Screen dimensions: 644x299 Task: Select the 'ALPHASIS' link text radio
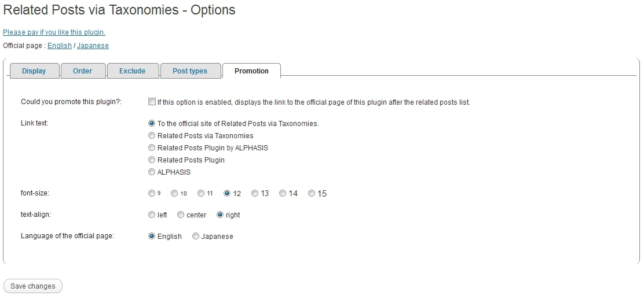coord(152,172)
